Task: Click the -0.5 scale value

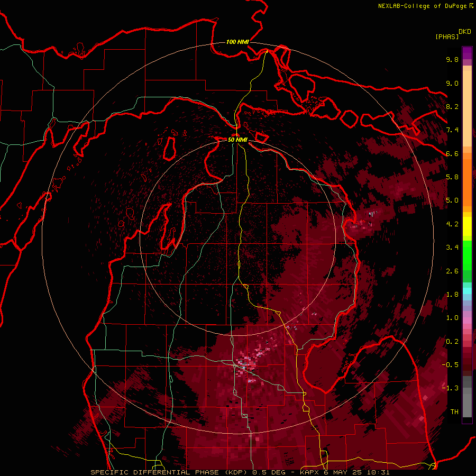Action: (x=450, y=365)
